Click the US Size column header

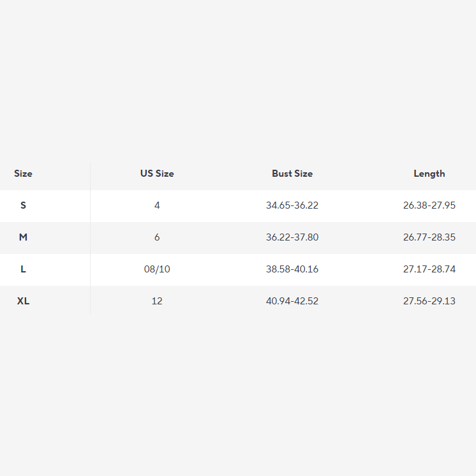click(157, 174)
